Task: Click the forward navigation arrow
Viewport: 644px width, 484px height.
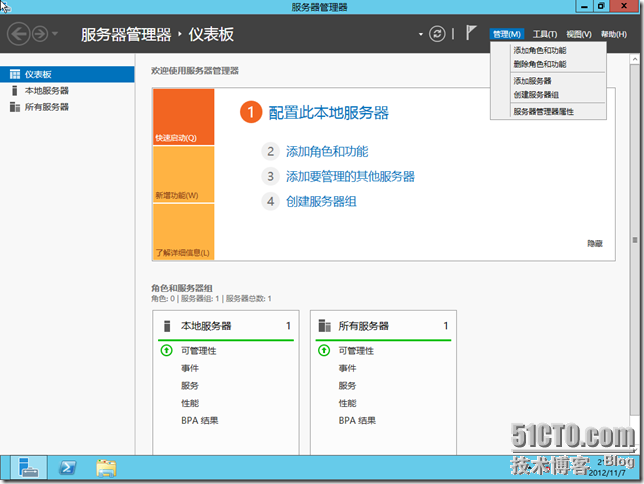Action: [40, 34]
